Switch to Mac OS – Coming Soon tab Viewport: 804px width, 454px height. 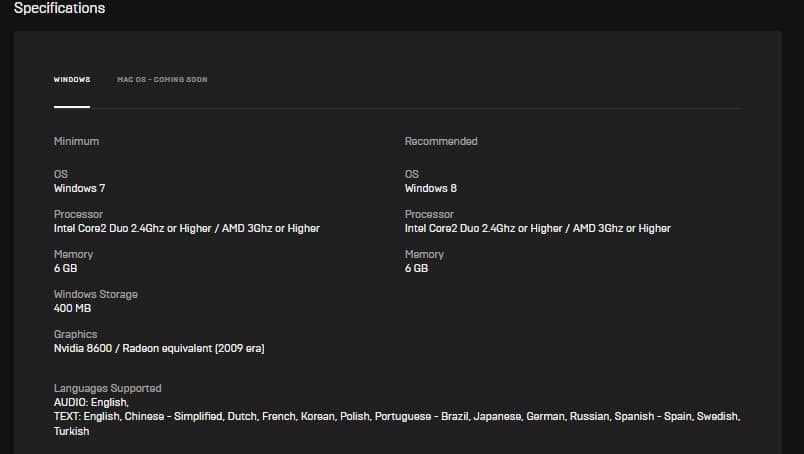pos(162,80)
